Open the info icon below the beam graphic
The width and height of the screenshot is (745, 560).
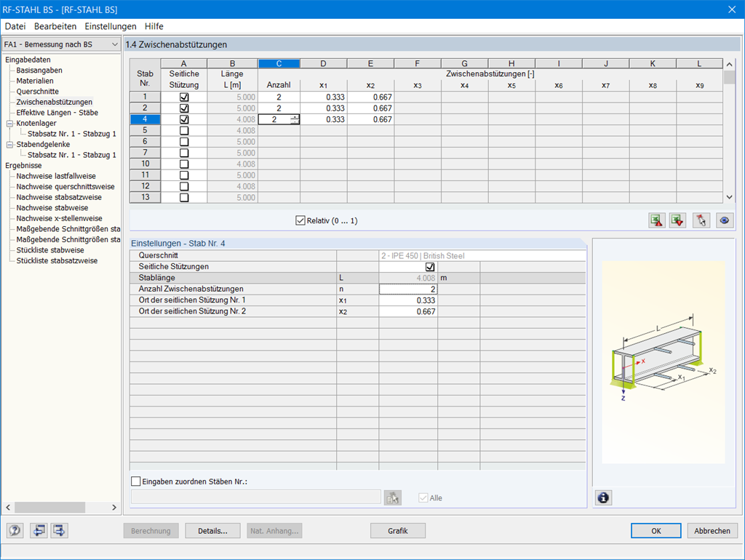[603, 497]
